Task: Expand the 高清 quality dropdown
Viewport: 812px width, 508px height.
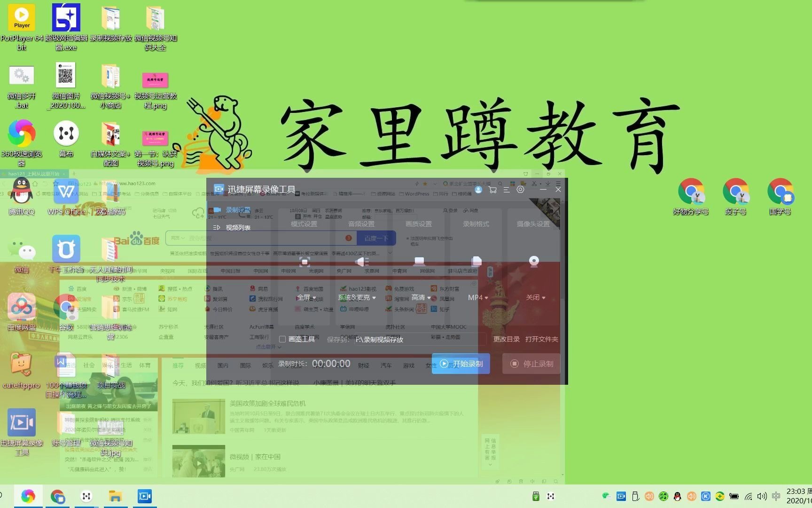Action: tap(421, 298)
